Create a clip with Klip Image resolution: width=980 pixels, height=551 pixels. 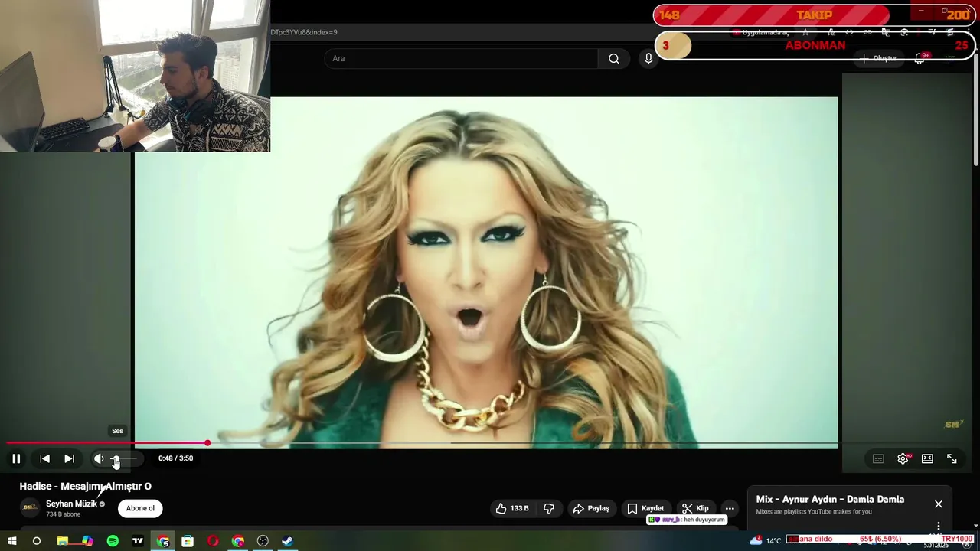pyautogui.click(x=695, y=508)
